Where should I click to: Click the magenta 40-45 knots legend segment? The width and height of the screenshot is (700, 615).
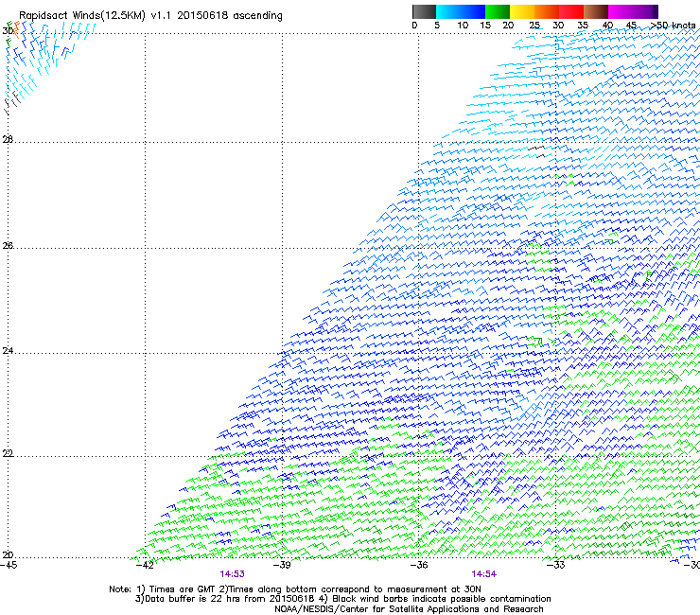621,11
